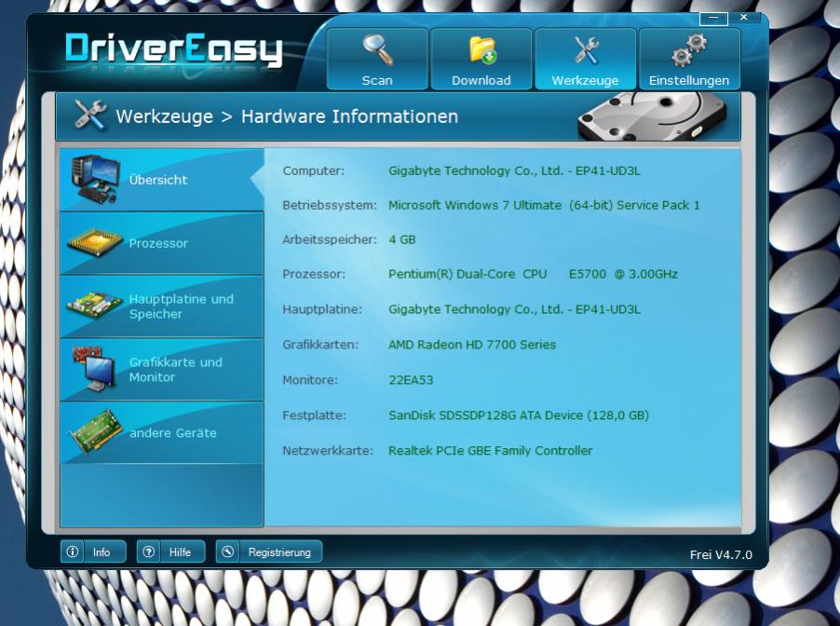Click the PCI card icon for andere Geräte
This screenshot has height=626, width=840.
pos(95,432)
